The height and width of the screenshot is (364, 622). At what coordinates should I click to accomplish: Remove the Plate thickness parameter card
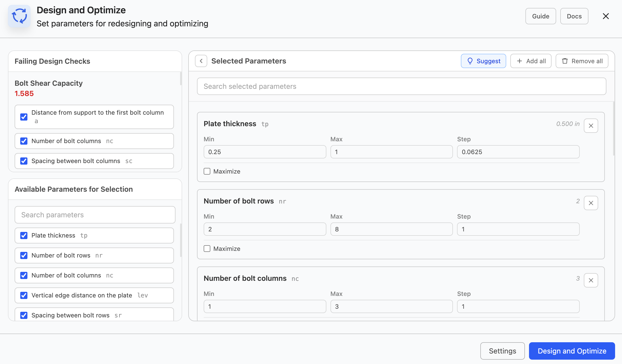(x=591, y=126)
